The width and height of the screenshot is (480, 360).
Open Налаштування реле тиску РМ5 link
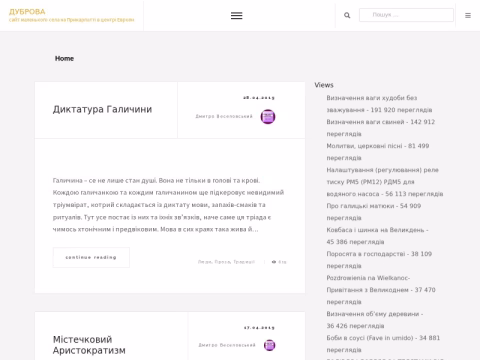tap(385, 182)
